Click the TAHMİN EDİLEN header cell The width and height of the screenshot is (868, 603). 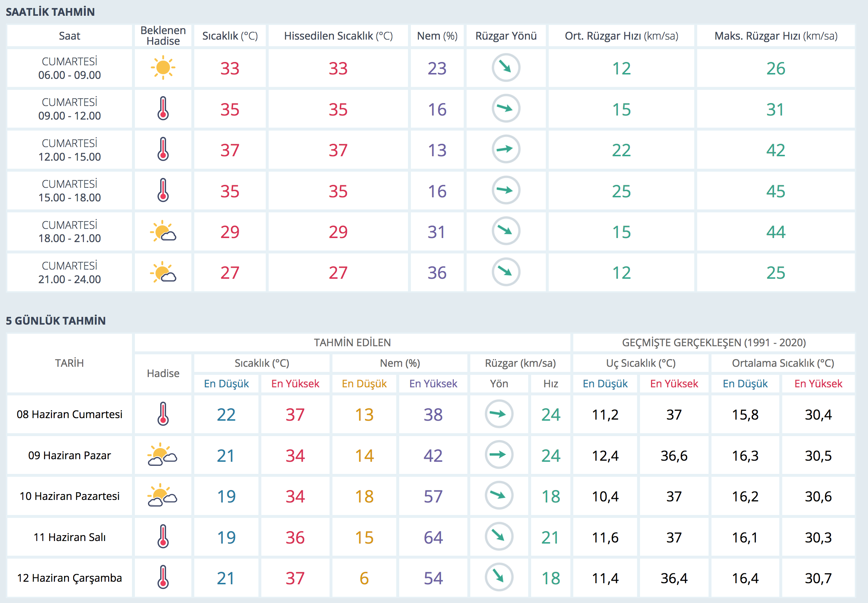(x=352, y=343)
